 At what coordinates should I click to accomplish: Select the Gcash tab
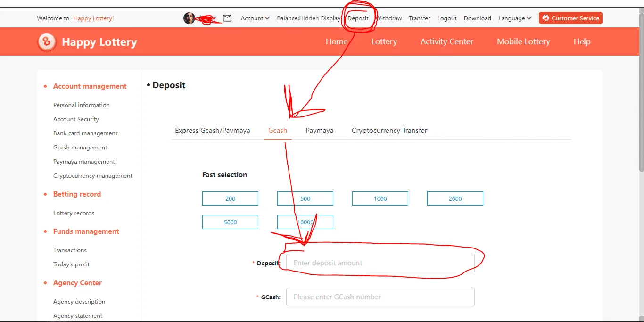click(278, 131)
